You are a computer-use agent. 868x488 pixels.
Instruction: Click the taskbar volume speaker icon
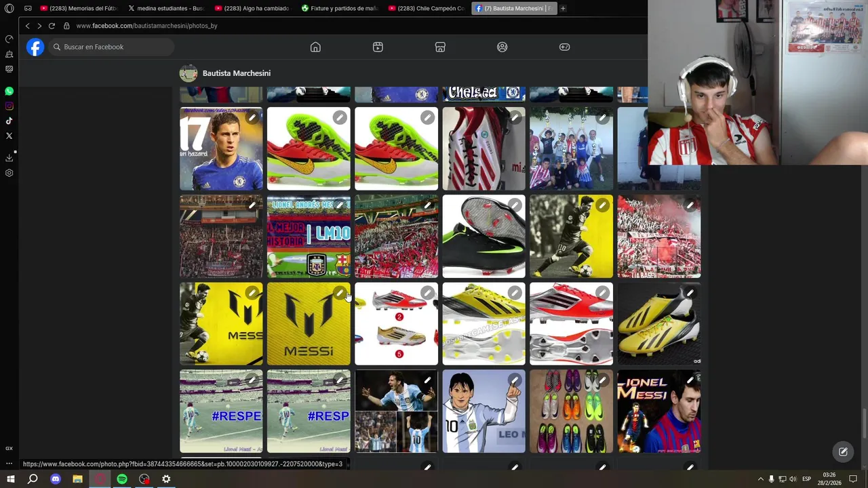click(793, 479)
